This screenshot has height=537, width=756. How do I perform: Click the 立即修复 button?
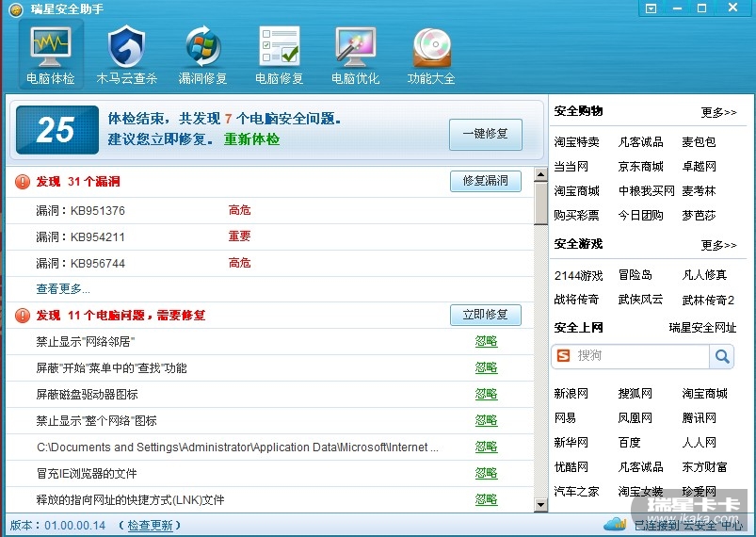[486, 315]
